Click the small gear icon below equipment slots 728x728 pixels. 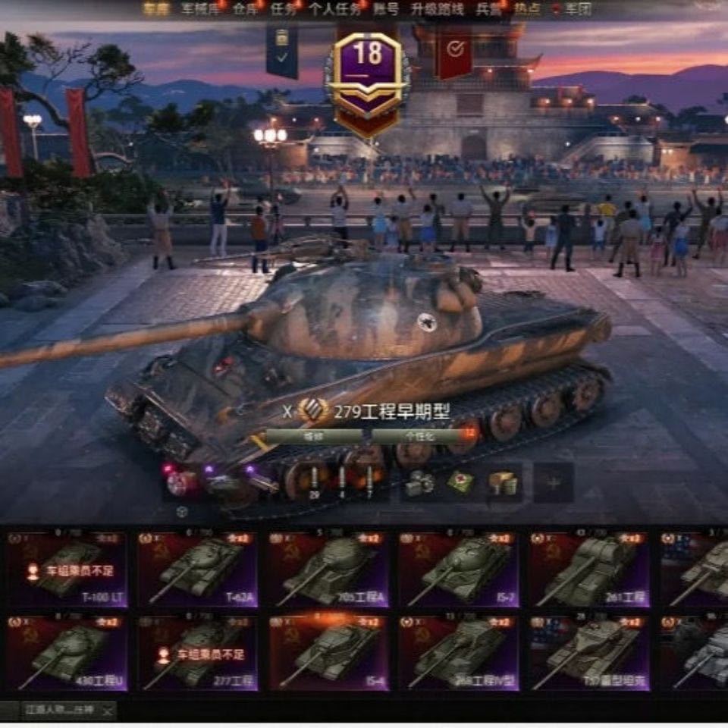tap(181, 512)
